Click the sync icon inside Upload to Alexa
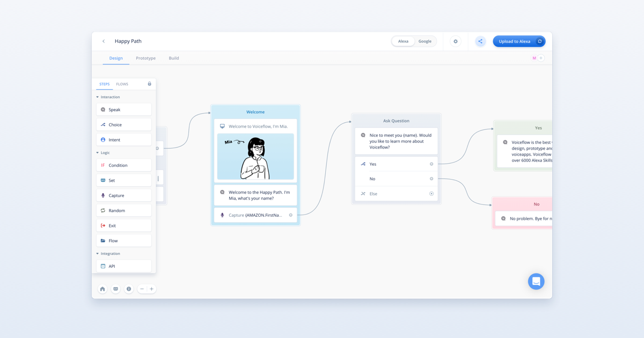Screen dimensions: 644x338 click(x=540, y=41)
